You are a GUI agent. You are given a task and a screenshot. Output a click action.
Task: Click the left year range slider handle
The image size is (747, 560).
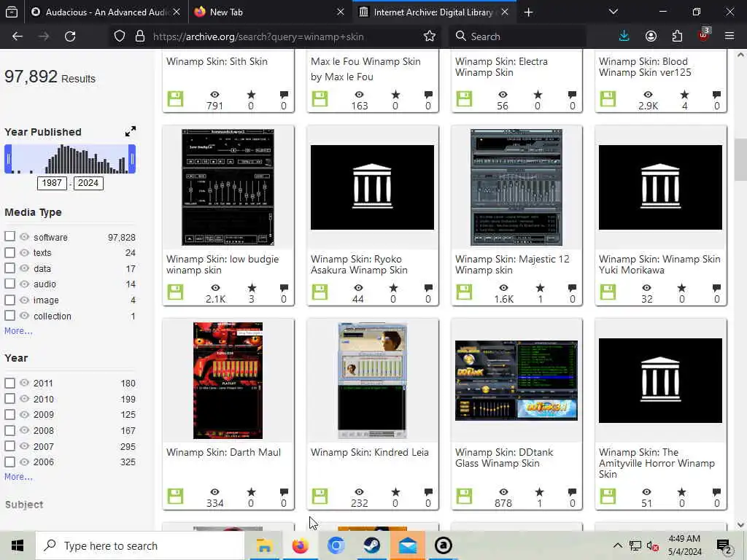tap(8, 159)
